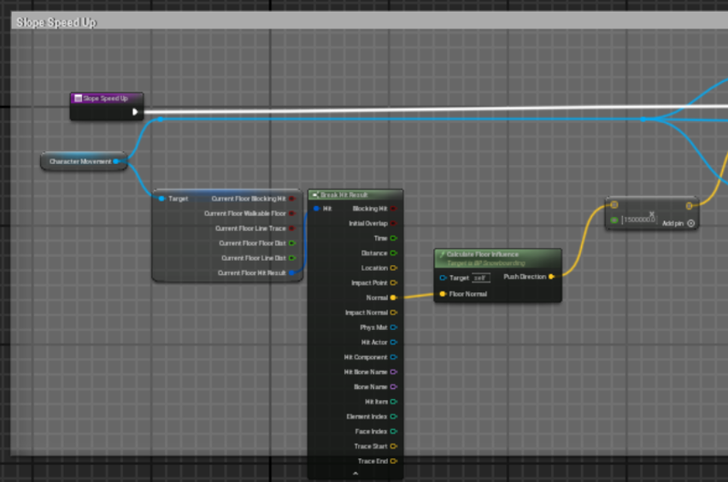The width and height of the screenshot is (728, 482).
Task: Select the Character Movement variable node
Action: [84, 162]
